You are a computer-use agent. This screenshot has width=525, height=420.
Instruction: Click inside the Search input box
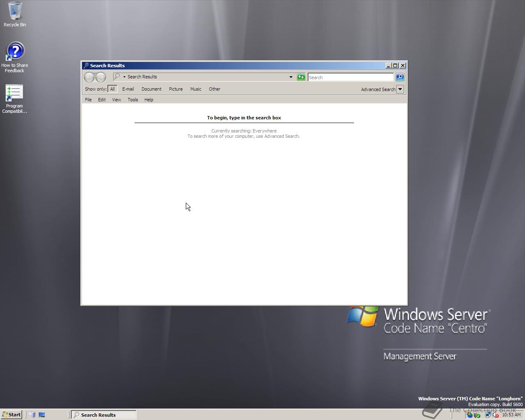coord(351,77)
